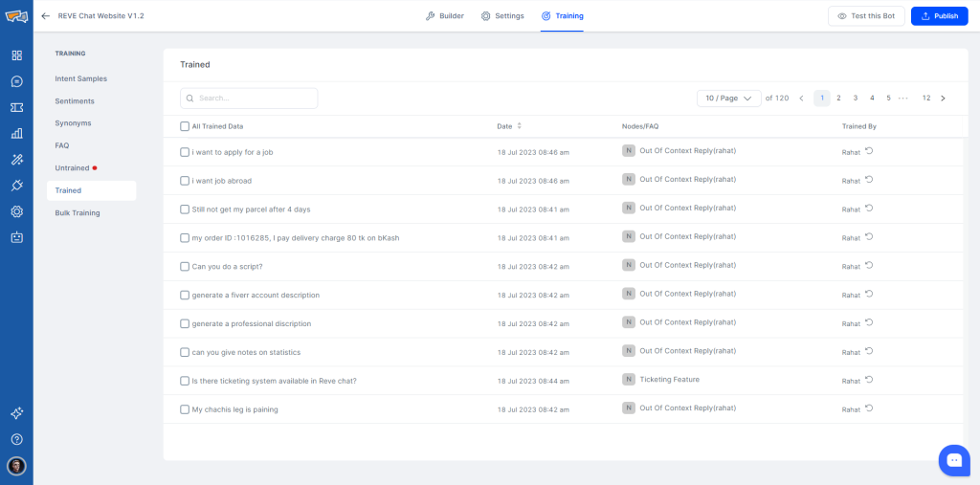Tick checkbox for 'my order ID :1016285' row
The width and height of the screenshot is (980, 485).
(185, 237)
